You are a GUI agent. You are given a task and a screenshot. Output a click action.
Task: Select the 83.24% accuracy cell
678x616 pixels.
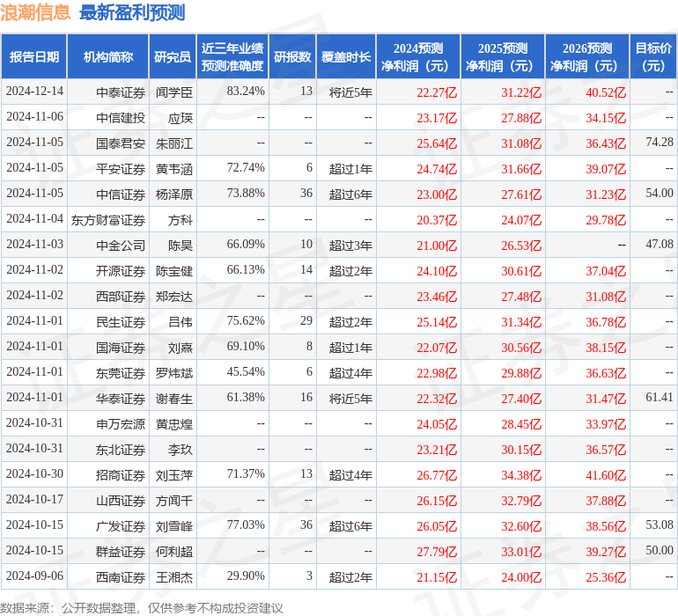tap(246, 92)
